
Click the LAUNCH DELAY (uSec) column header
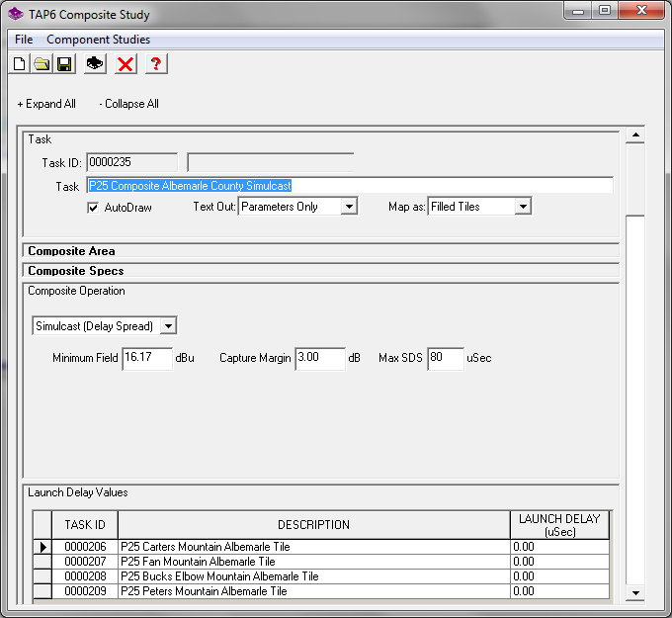tap(559, 525)
